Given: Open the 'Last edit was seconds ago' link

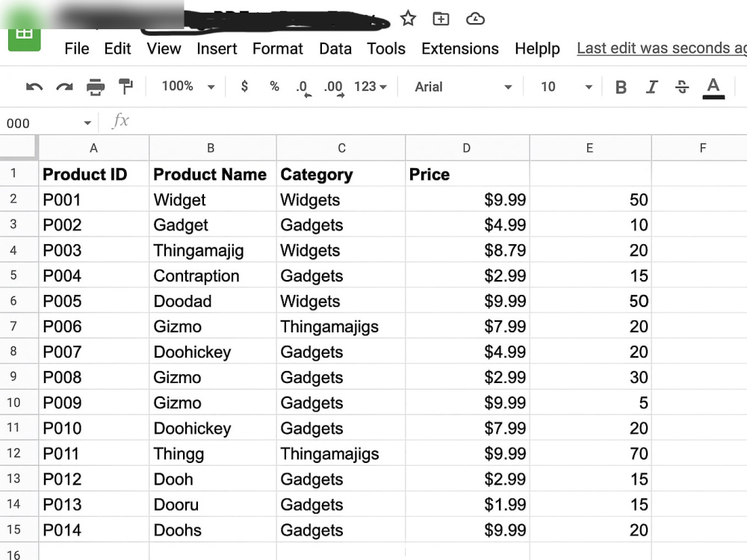Looking at the screenshot, I should coord(662,48).
